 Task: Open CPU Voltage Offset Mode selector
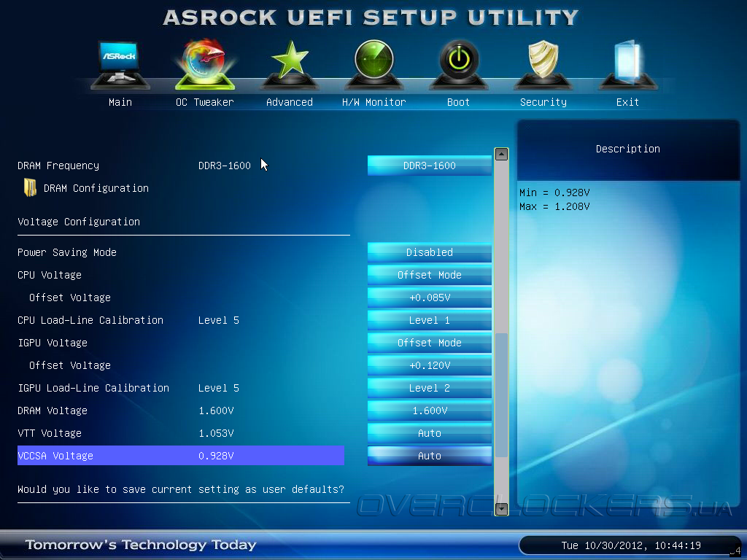(429, 275)
